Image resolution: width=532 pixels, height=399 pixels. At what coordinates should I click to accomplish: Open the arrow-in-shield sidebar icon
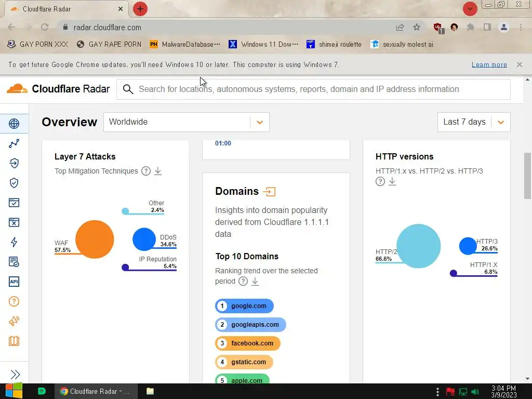coord(14,163)
